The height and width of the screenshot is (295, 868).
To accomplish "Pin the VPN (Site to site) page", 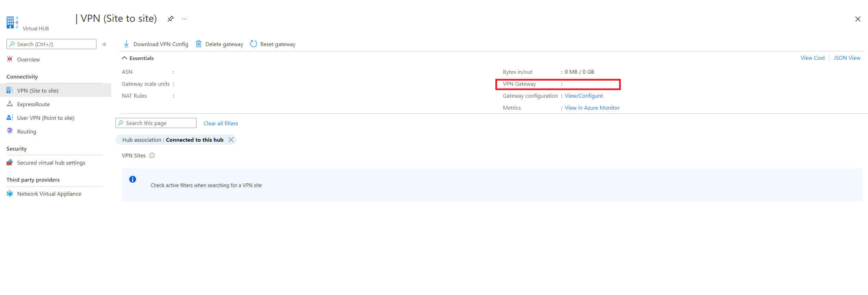I will coord(170,19).
